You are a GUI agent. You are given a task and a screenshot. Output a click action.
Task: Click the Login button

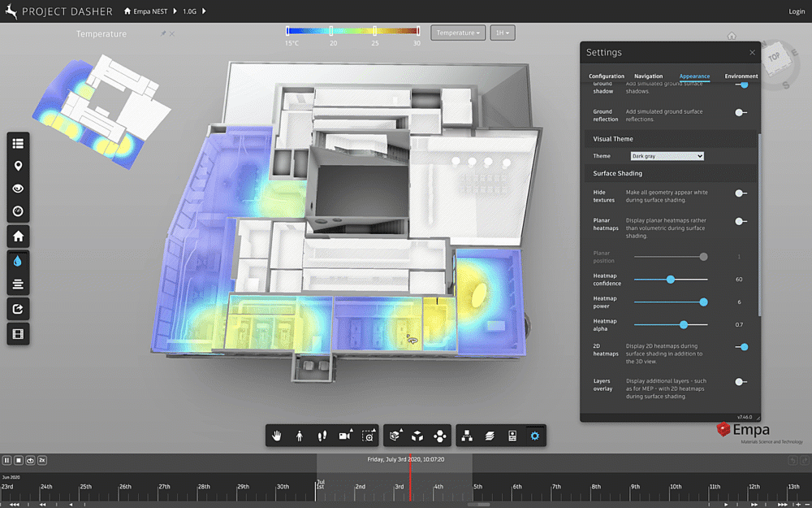pyautogui.click(x=797, y=11)
